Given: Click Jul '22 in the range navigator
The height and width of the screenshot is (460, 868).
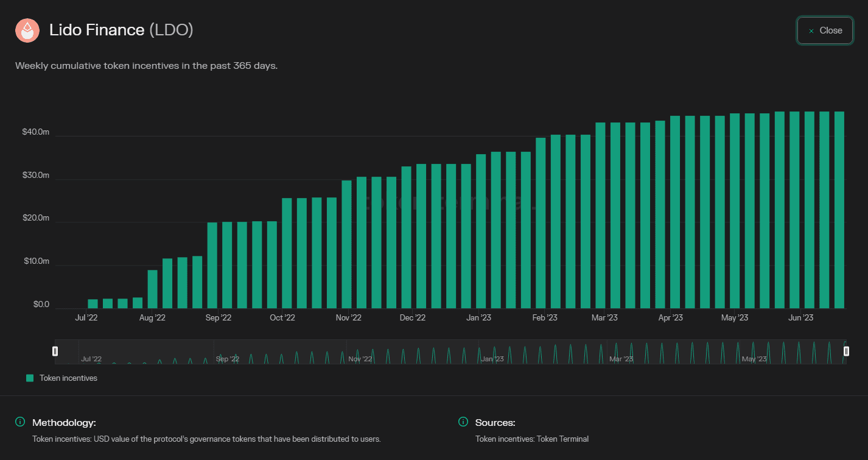Looking at the screenshot, I should click(91, 359).
